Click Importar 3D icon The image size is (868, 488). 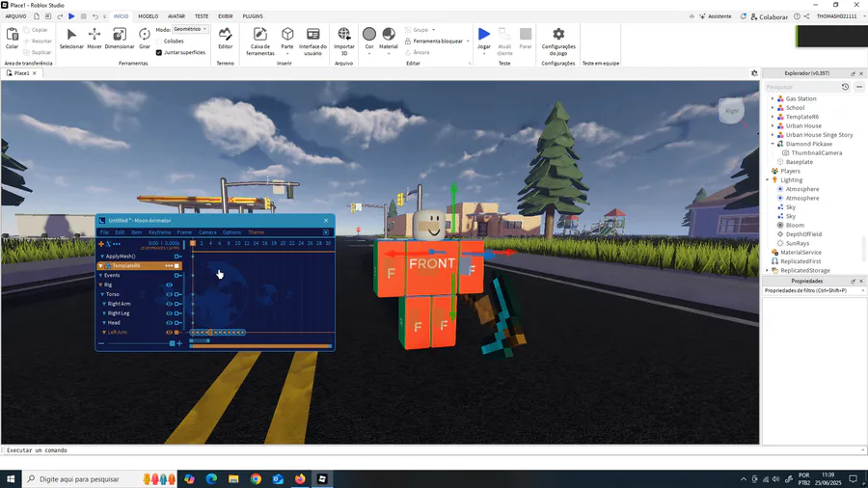pos(343,41)
